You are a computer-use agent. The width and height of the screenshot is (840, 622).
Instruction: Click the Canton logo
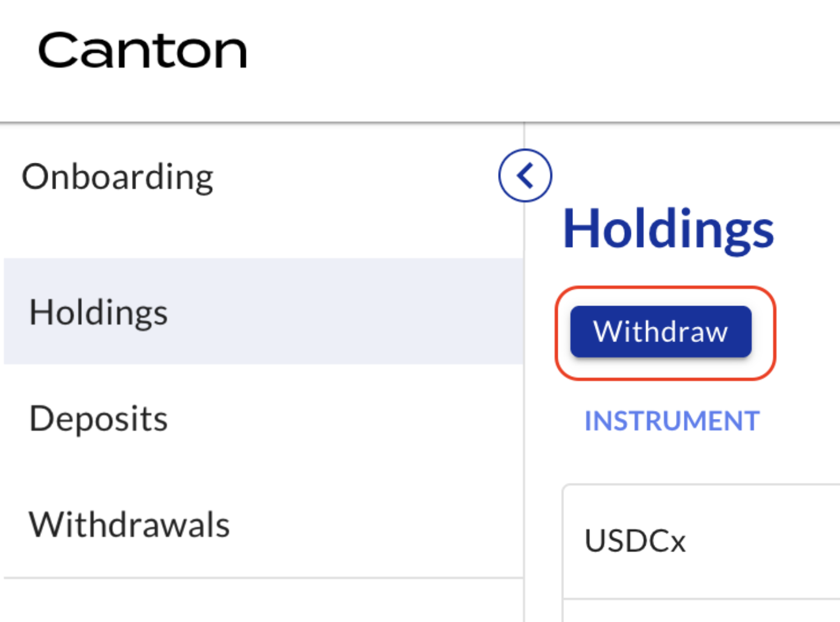(143, 50)
